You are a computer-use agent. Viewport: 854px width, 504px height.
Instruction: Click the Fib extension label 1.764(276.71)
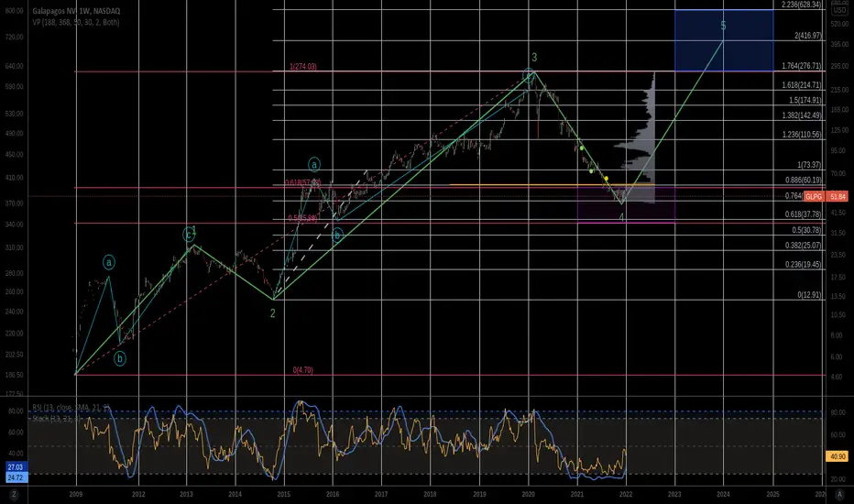[801, 66]
